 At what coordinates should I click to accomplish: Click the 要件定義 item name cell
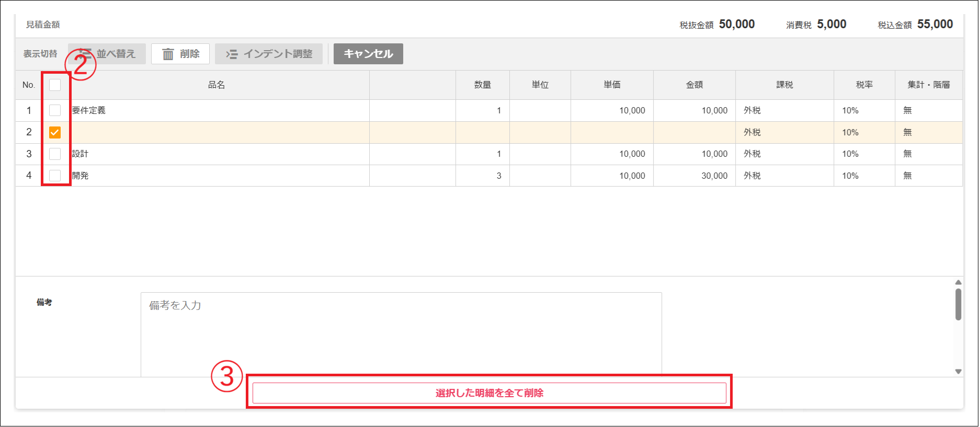point(220,110)
